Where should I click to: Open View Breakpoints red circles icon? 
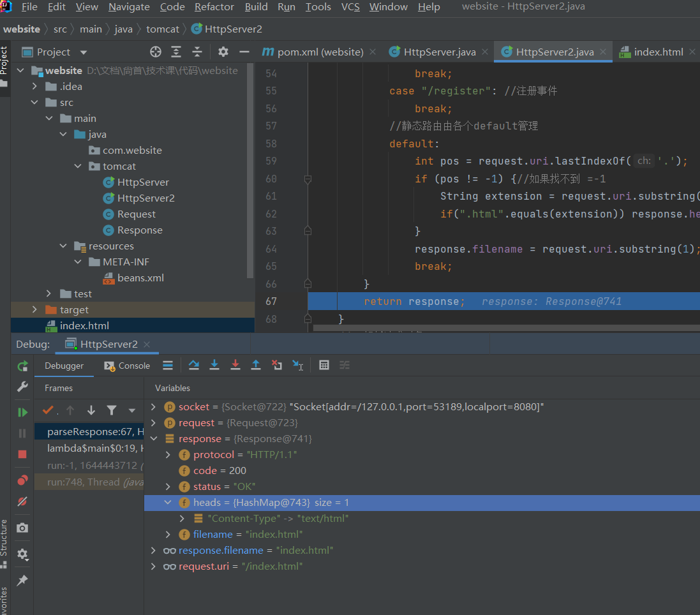point(22,480)
